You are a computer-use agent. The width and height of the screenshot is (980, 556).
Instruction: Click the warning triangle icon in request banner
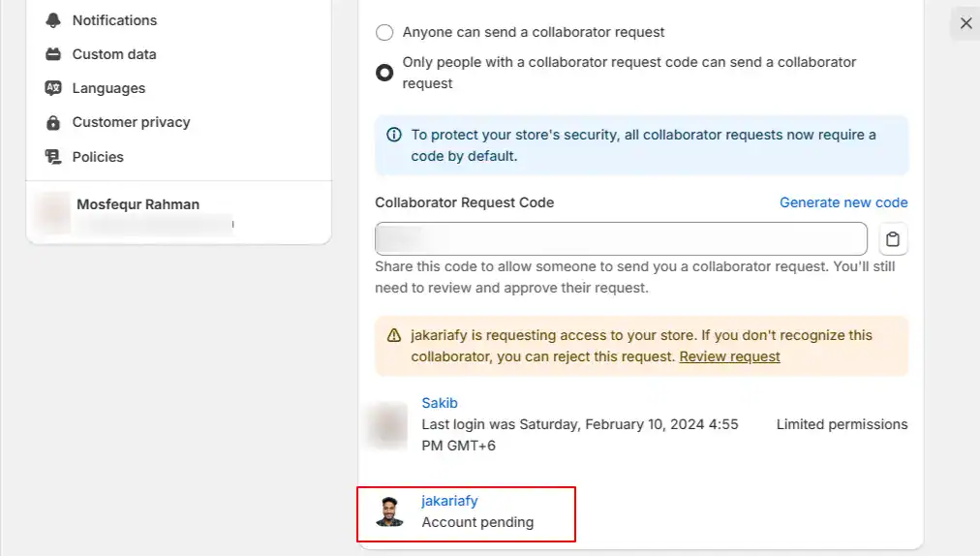pyautogui.click(x=394, y=335)
